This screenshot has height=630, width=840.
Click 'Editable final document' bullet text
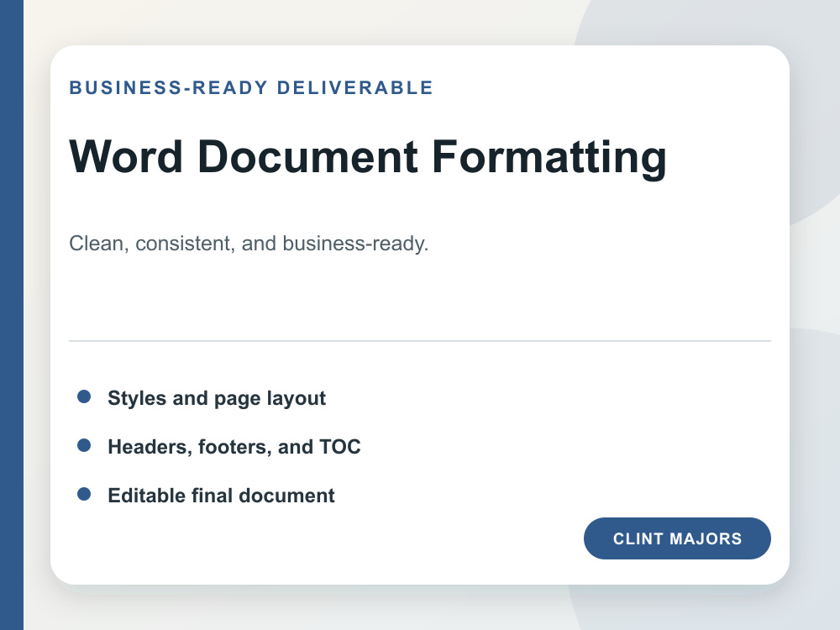(x=221, y=496)
